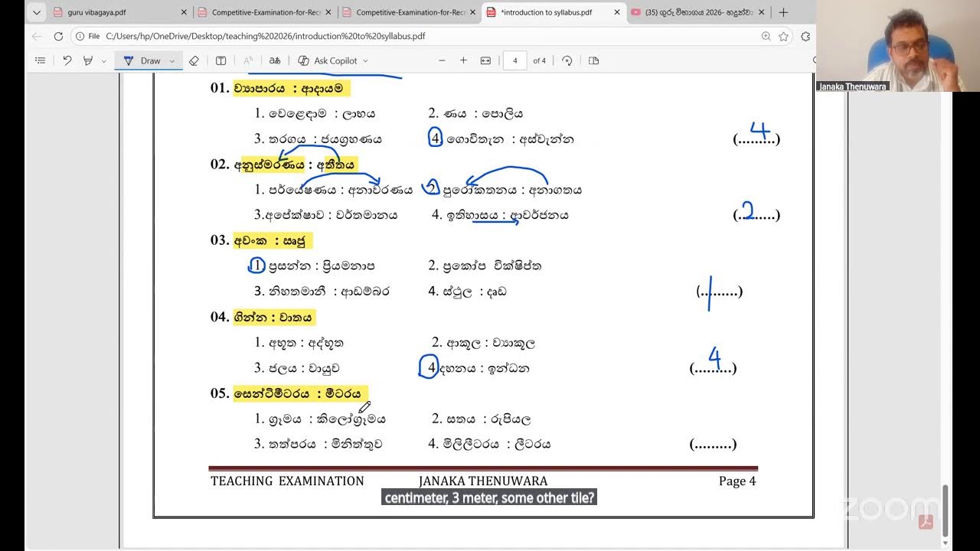Click the 'Page 4' footer text

[x=737, y=481]
